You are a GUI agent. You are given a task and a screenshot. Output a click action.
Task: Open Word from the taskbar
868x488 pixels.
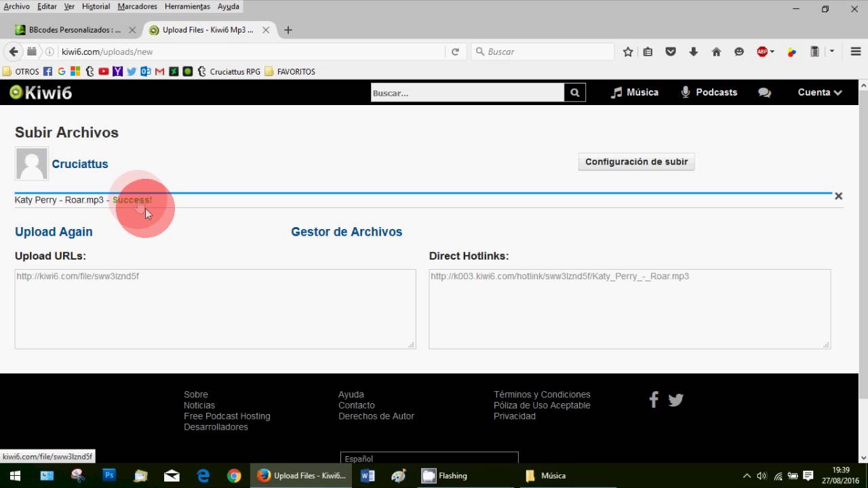(368, 476)
